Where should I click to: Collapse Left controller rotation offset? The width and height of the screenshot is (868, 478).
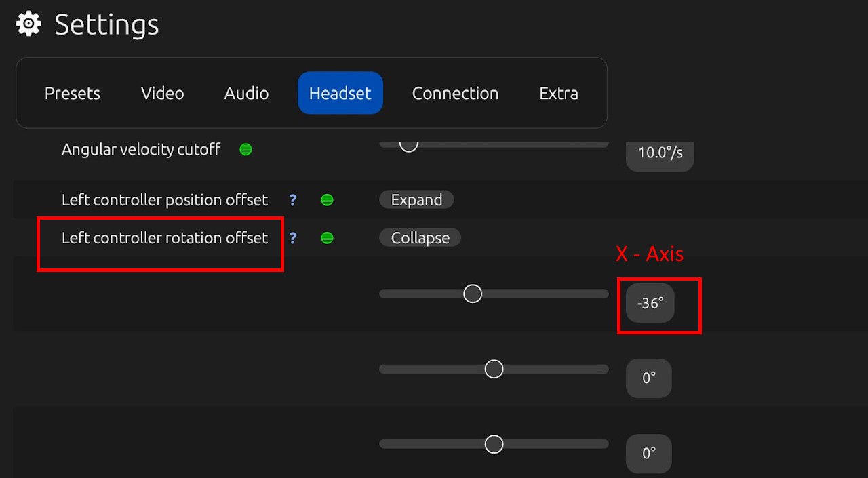[x=420, y=238]
